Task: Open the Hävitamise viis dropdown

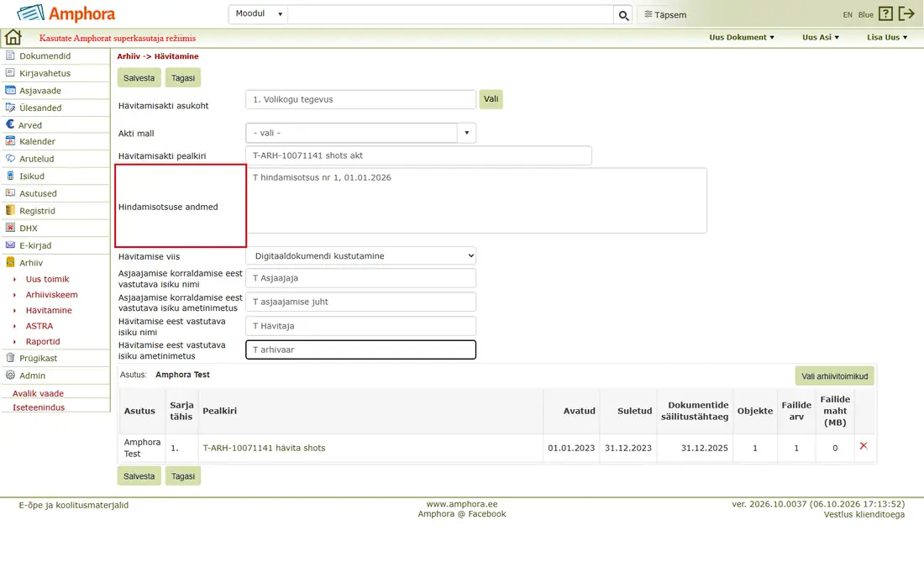Action: (360, 255)
